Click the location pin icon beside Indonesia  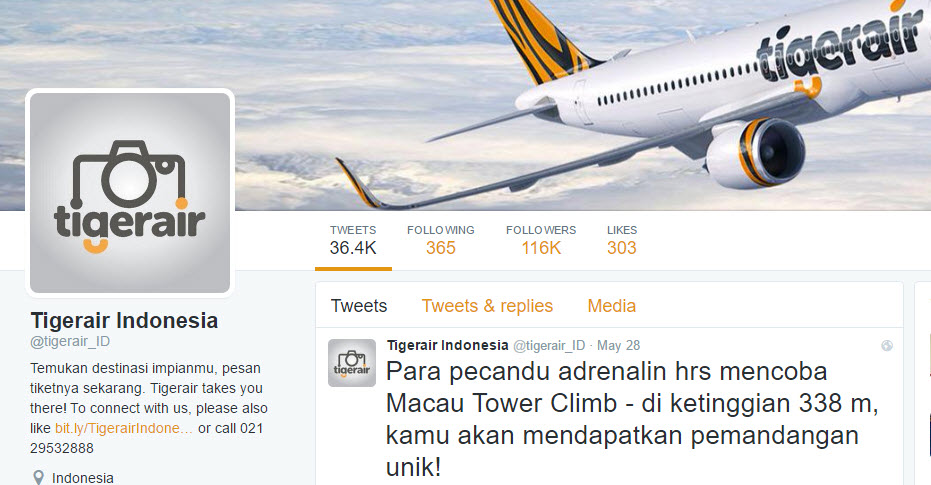click(x=38, y=478)
